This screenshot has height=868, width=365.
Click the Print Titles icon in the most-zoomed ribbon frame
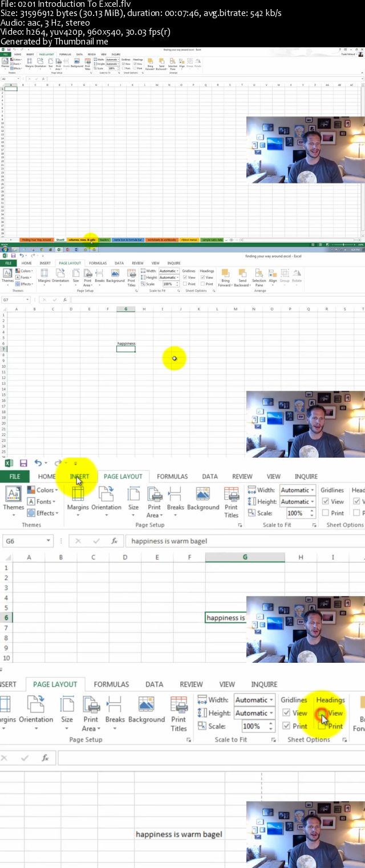[179, 705]
